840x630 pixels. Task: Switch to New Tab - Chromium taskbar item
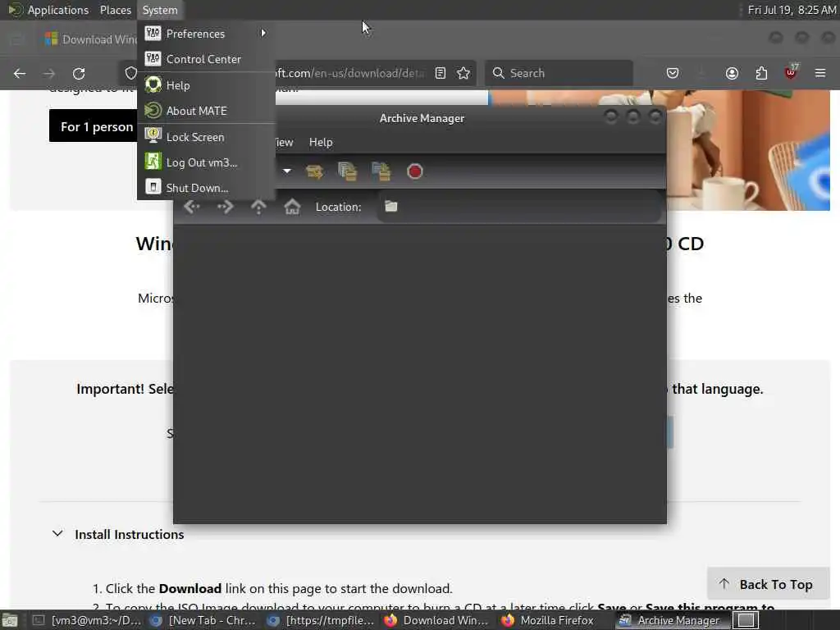point(203,620)
